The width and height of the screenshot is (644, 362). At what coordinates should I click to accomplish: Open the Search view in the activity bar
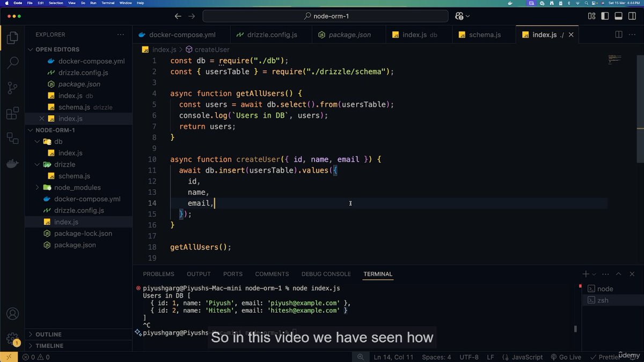click(x=12, y=62)
